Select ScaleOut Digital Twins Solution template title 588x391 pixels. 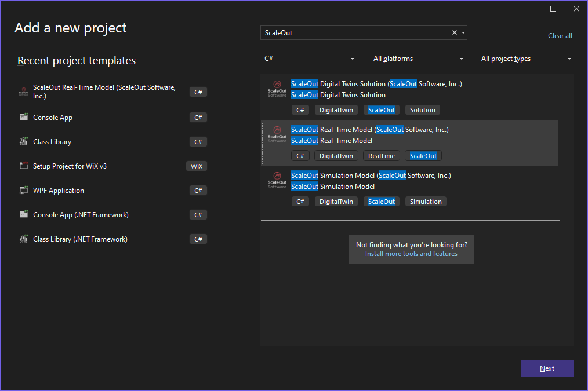376,84
